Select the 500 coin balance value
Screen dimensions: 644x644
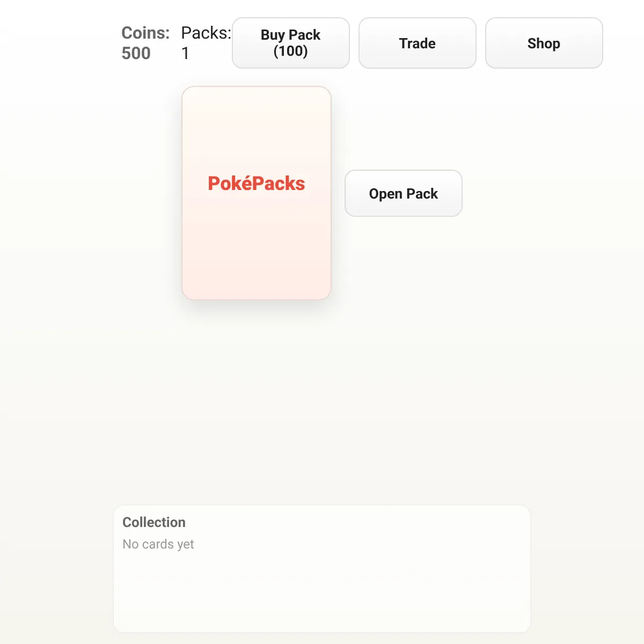(x=136, y=53)
